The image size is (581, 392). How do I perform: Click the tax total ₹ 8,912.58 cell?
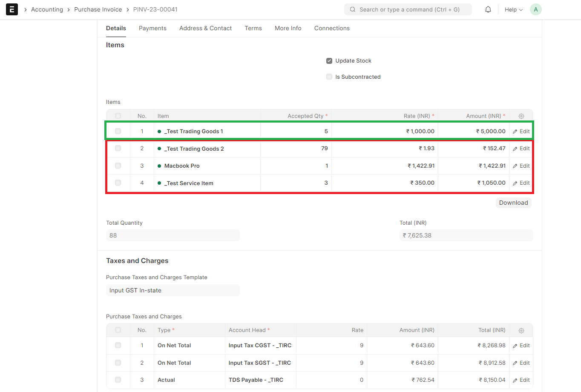(474, 363)
